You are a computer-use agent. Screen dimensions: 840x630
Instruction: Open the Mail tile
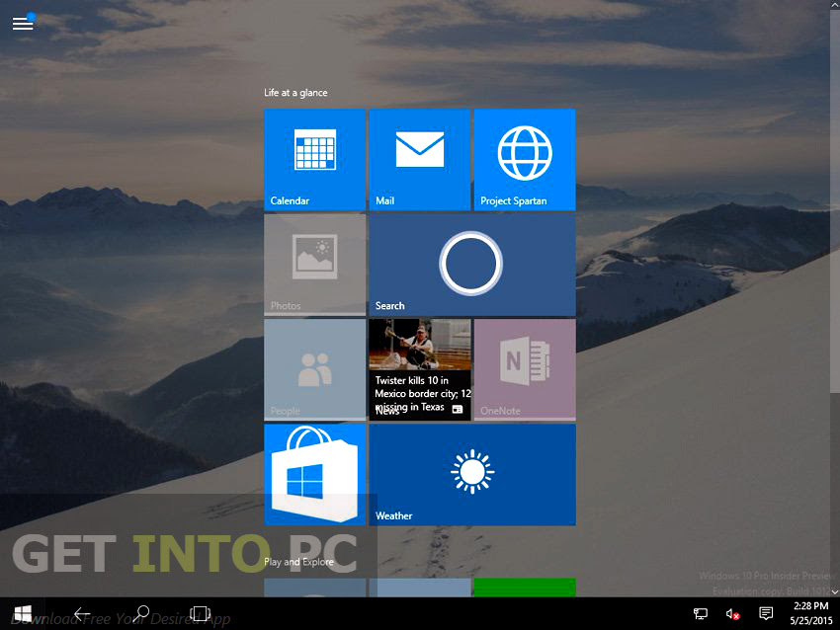coord(420,160)
